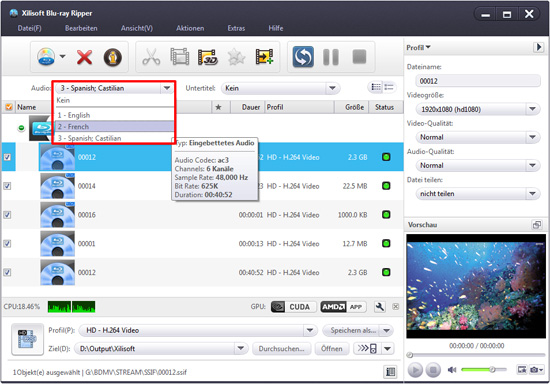Choose 'Kein' in the audio list
This screenshot has height=384, width=550.
[114, 100]
